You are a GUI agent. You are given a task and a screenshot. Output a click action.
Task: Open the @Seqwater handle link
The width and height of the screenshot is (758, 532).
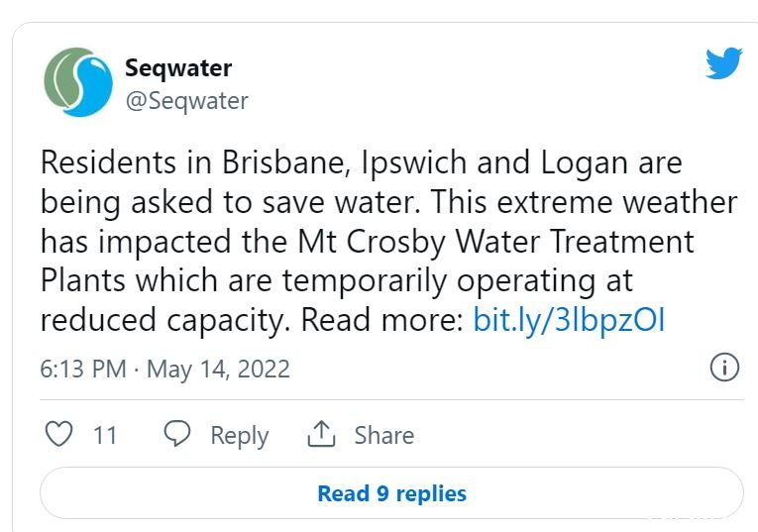point(186,101)
